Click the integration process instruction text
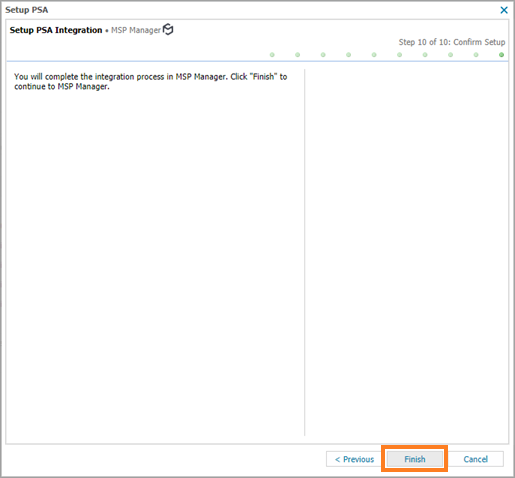Image resolution: width=515 pixels, height=478 pixels. (151, 81)
